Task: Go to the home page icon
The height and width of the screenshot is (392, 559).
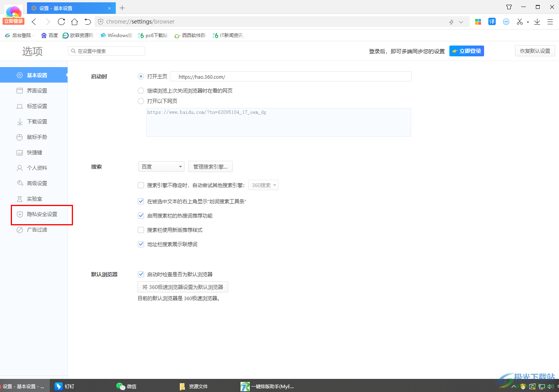Action: click(75, 22)
